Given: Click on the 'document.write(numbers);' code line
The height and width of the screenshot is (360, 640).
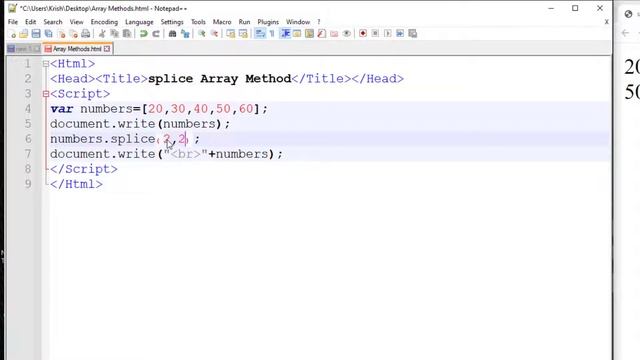Looking at the screenshot, I should pyautogui.click(x=140, y=124).
